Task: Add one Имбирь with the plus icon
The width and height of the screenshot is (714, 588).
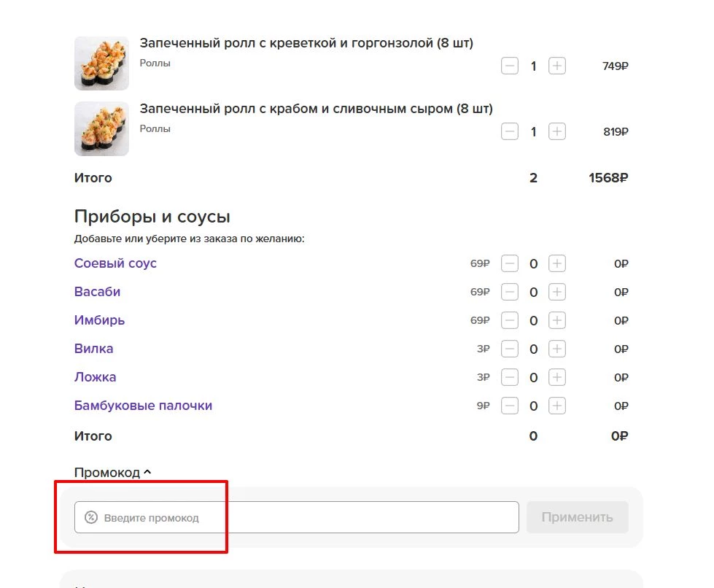Action: pos(556,320)
